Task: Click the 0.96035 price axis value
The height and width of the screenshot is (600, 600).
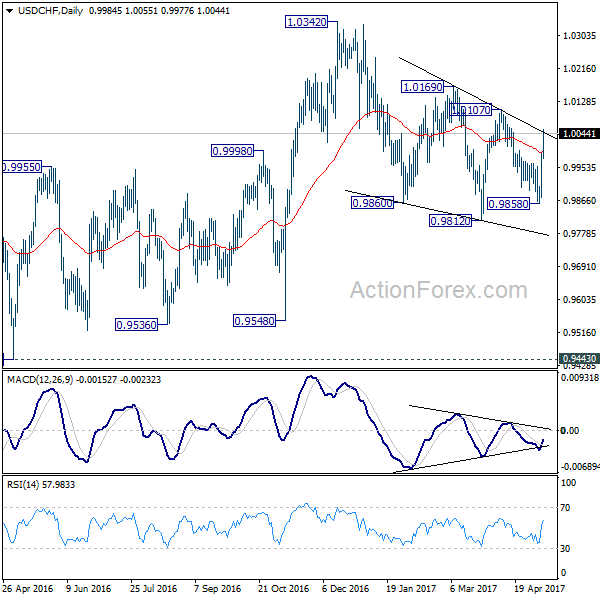Action: click(x=579, y=299)
